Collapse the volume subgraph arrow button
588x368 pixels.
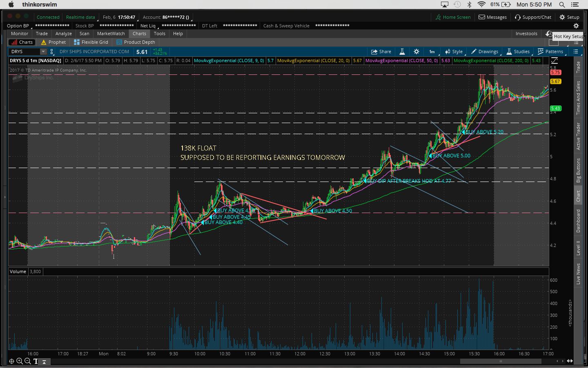pos(44,361)
